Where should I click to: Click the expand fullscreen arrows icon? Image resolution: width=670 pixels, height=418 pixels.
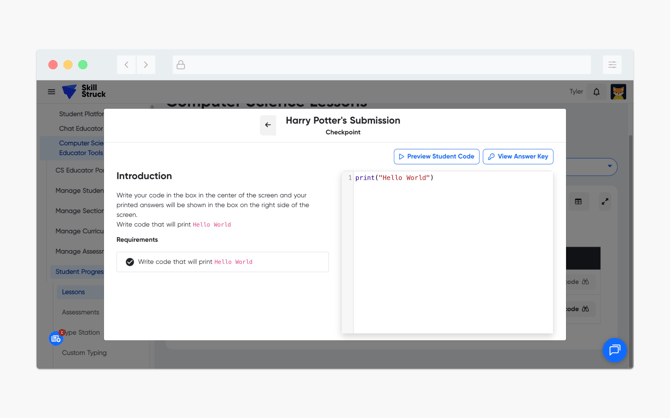coord(605,201)
